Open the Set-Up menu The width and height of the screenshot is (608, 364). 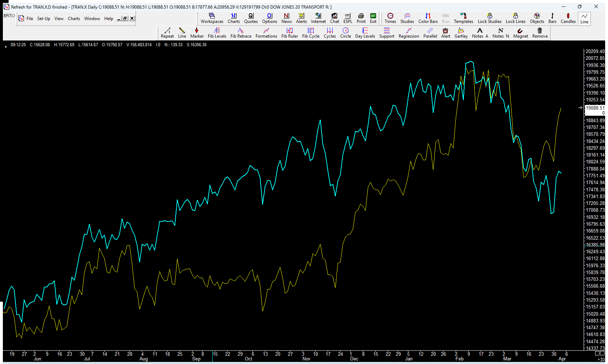click(43, 19)
